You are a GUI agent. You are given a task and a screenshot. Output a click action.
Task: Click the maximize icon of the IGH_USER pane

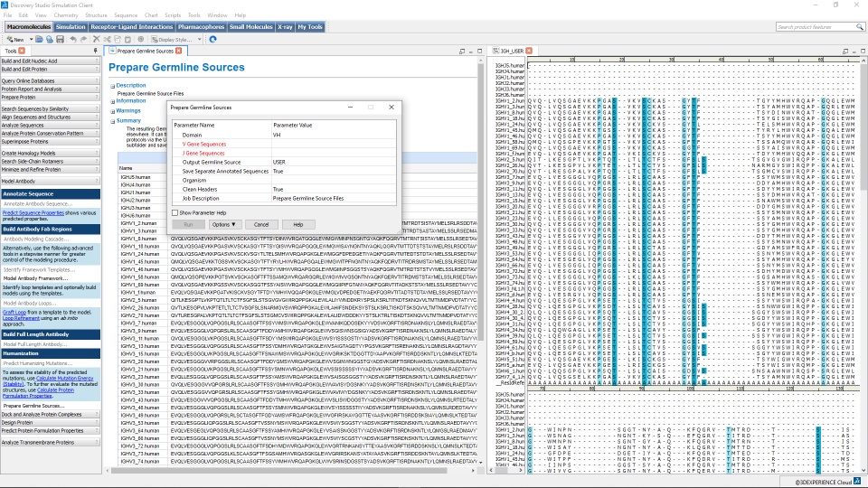(863, 51)
